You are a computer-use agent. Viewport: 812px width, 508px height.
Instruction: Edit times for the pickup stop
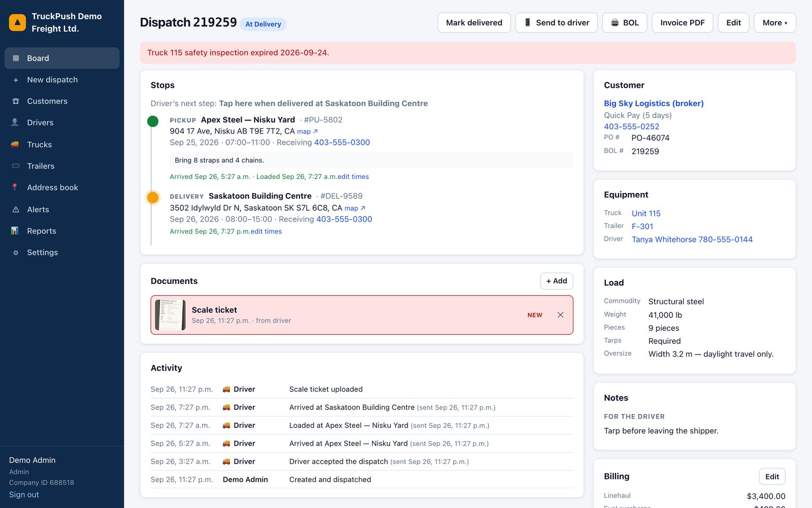click(x=353, y=177)
